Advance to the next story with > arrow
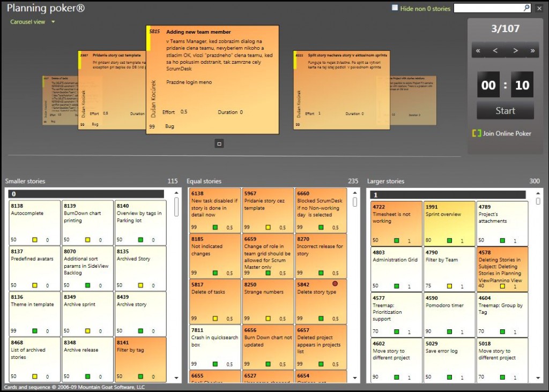The width and height of the screenshot is (549, 392). 515,50
